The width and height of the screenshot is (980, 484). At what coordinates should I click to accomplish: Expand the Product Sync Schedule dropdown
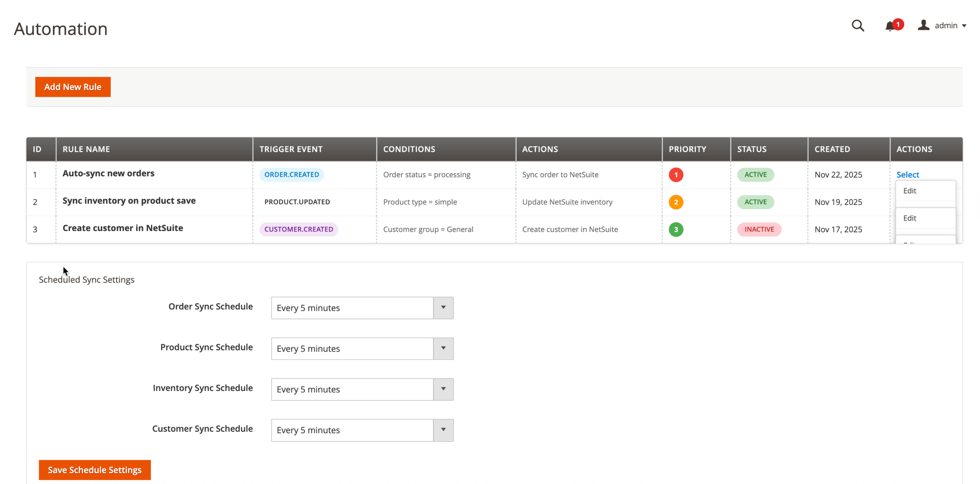tap(362, 349)
